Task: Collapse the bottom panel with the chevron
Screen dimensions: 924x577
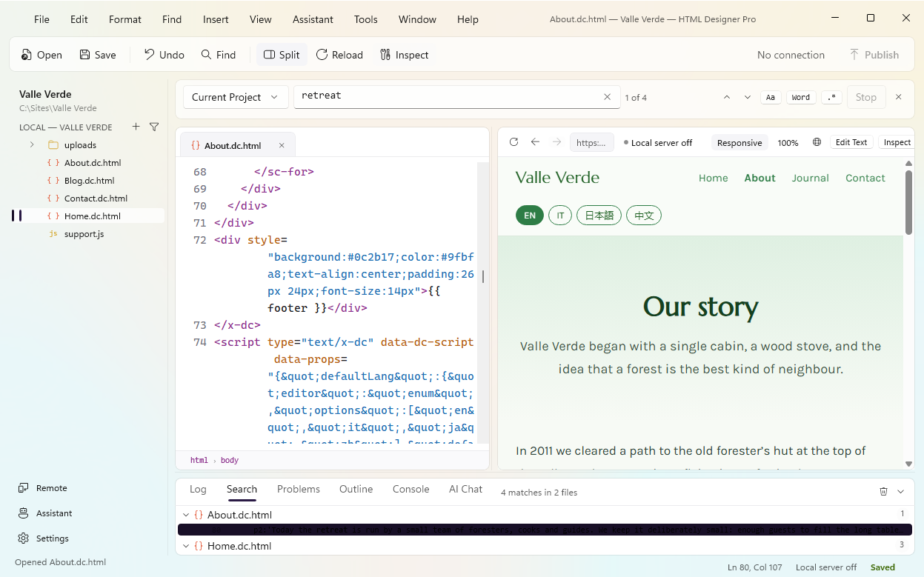Action: [901, 491]
